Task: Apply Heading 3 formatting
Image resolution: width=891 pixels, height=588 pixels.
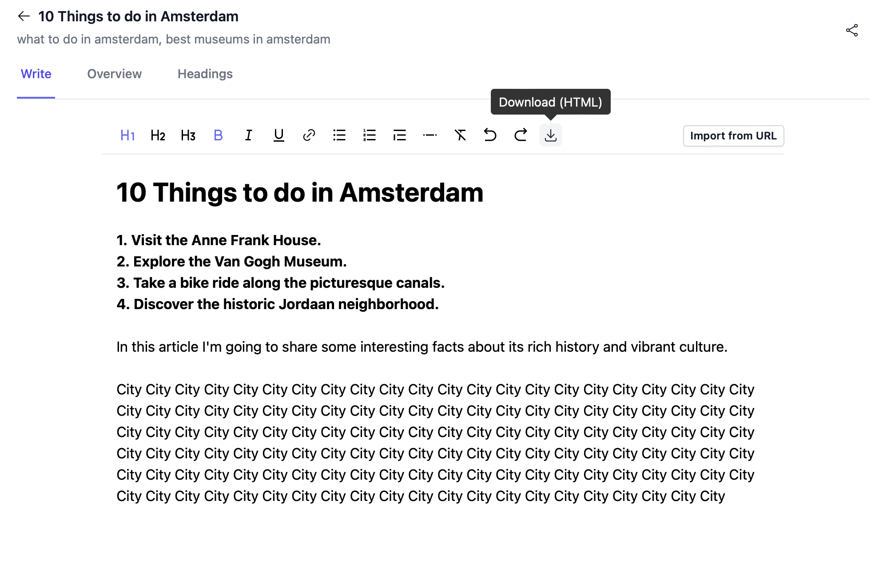Action: (188, 135)
